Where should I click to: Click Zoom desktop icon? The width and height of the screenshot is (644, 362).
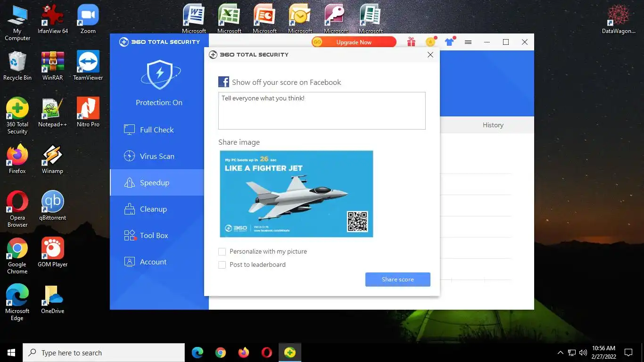[x=88, y=19]
